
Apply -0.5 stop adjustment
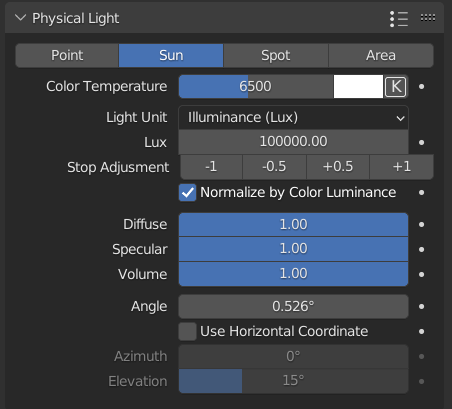click(x=274, y=166)
